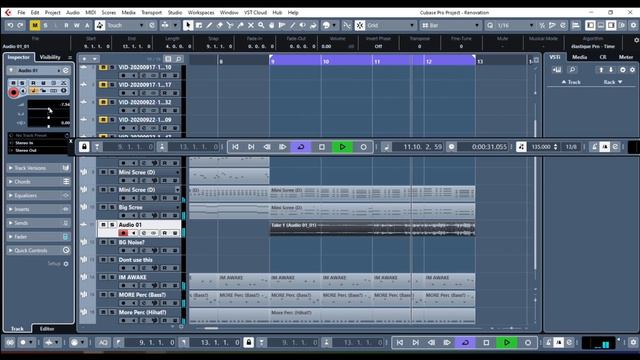
Task: Select the Glue tool
Action: [x=240, y=25]
